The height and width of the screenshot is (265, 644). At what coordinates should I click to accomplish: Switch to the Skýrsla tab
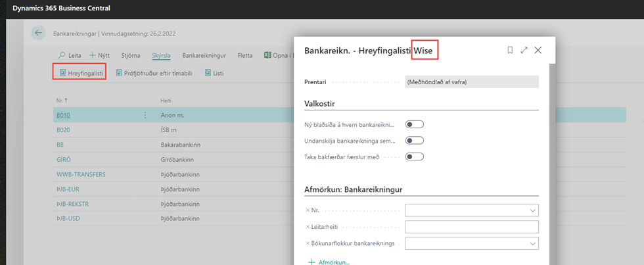click(161, 56)
